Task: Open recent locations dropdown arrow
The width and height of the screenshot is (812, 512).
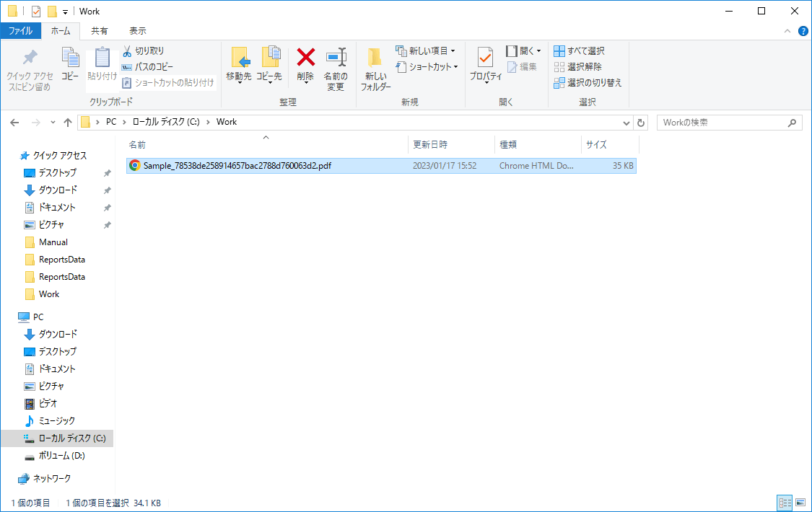Action: pyautogui.click(x=53, y=123)
